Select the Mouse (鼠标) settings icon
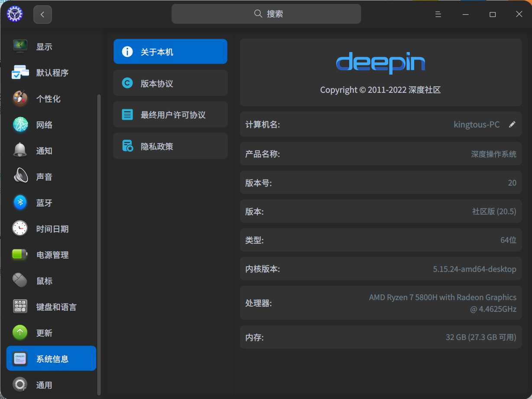Viewport: 532px width, 399px height. point(20,281)
